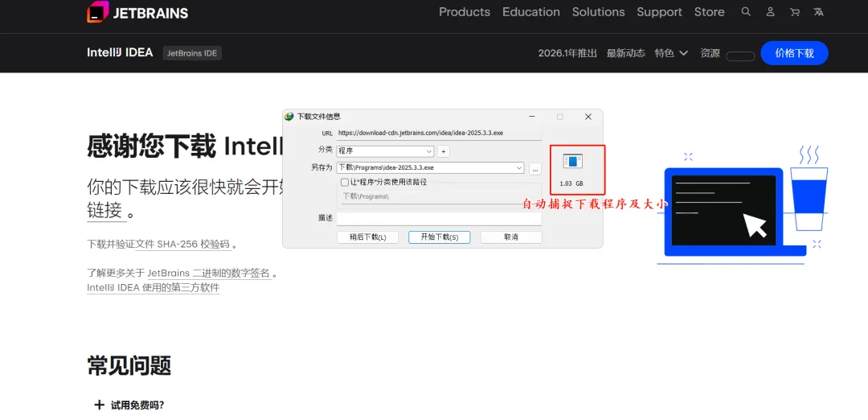Click the empty pill button beside 资源
The width and height of the screenshot is (868, 420).
point(740,56)
